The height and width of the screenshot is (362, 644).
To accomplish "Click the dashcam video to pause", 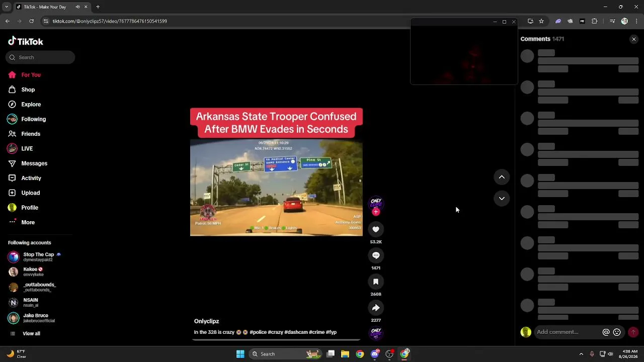I will click(x=276, y=188).
